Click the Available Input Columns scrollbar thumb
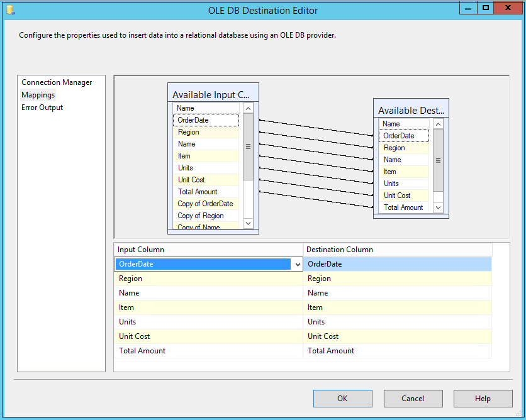The width and height of the screenshot is (526, 420). tap(248, 146)
